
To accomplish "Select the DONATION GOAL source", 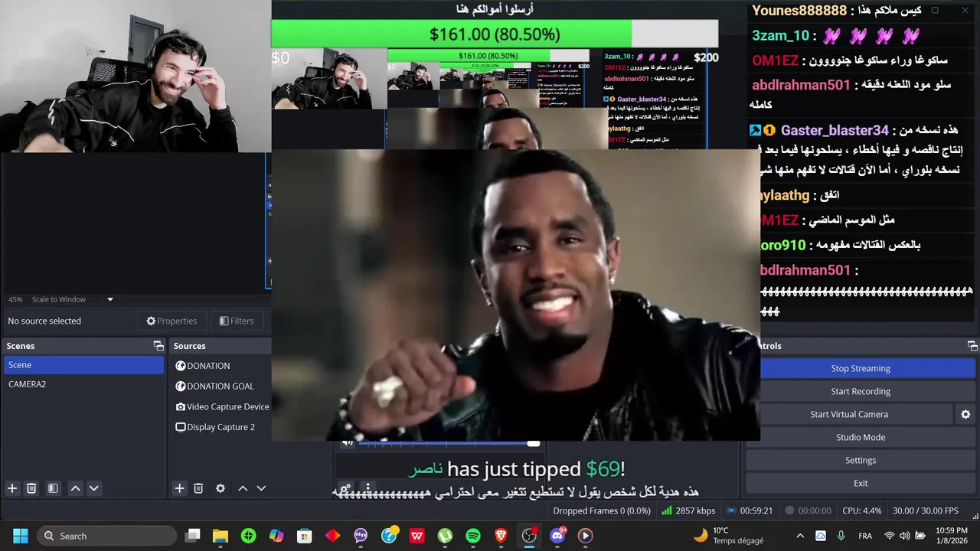I will pyautogui.click(x=220, y=386).
